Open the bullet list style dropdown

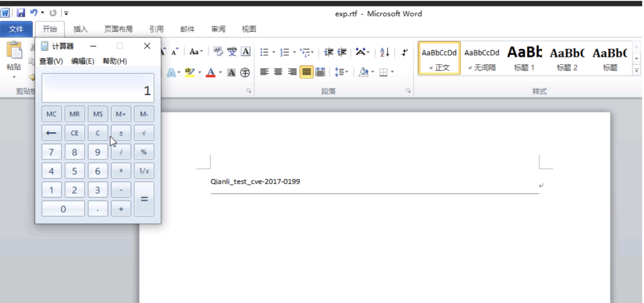click(274, 52)
